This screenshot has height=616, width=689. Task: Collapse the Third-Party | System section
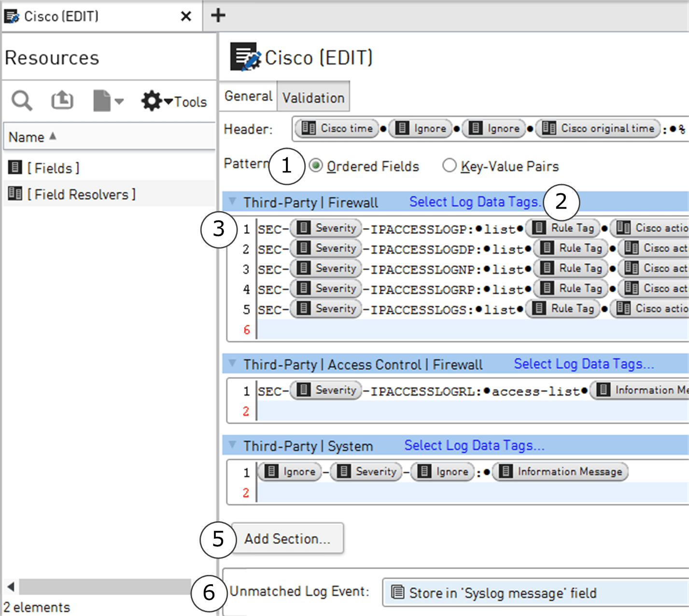232,445
